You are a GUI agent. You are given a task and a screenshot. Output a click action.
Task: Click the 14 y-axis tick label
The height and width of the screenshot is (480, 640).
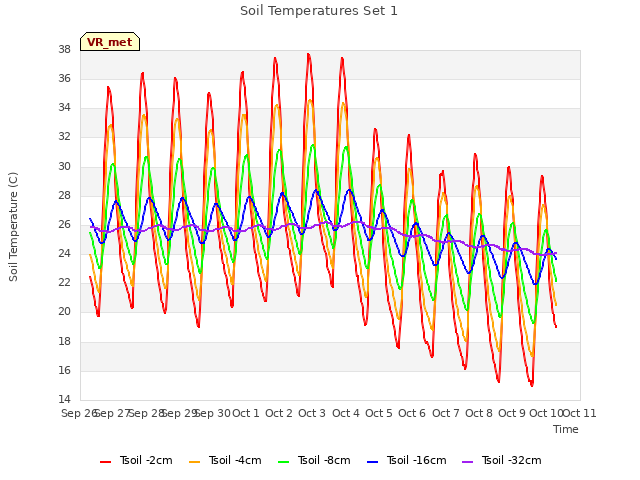[64, 400]
